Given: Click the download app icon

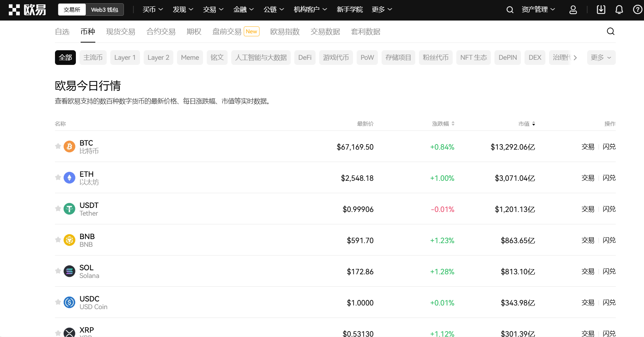Looking at the screenshot, I should pyautogui.click(x=601, y=10).
